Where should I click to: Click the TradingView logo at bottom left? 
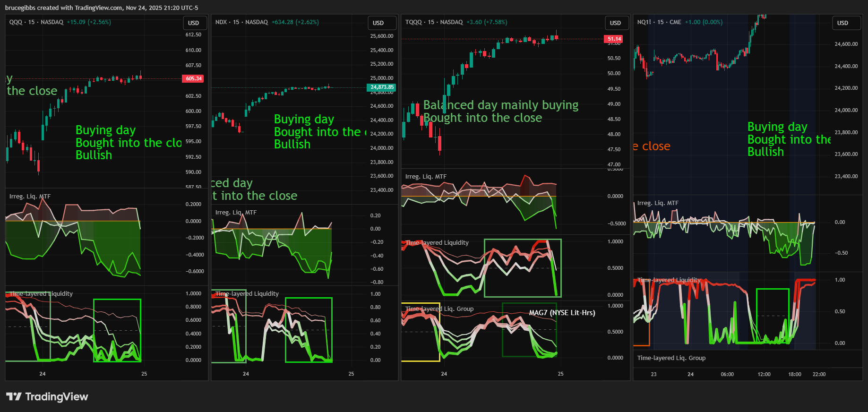[x=47, y=396]
